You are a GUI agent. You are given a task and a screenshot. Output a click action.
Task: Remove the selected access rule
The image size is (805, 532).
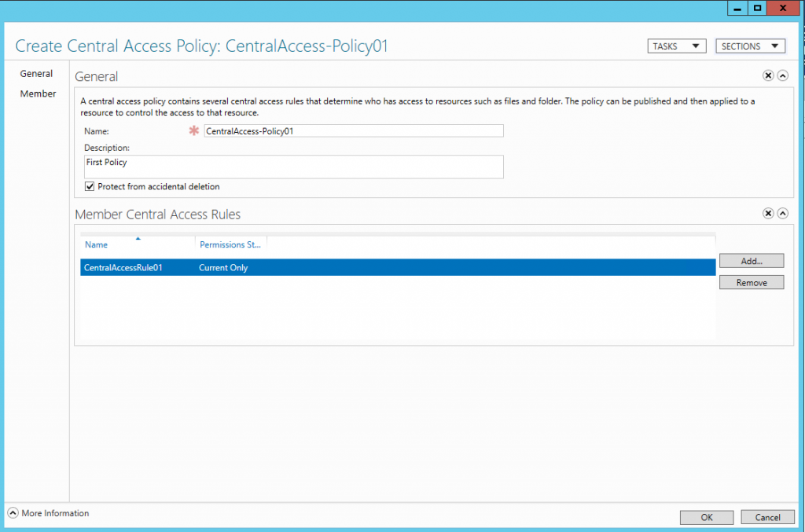(751, 281)
